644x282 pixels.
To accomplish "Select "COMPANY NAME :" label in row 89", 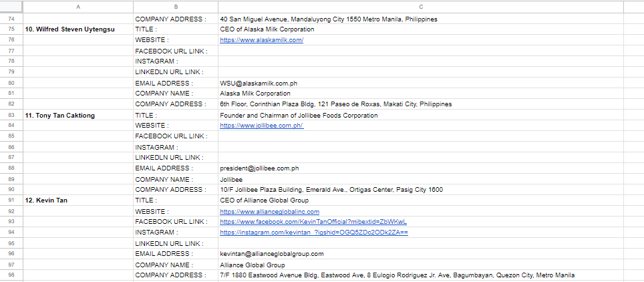I will click(176, 179).
